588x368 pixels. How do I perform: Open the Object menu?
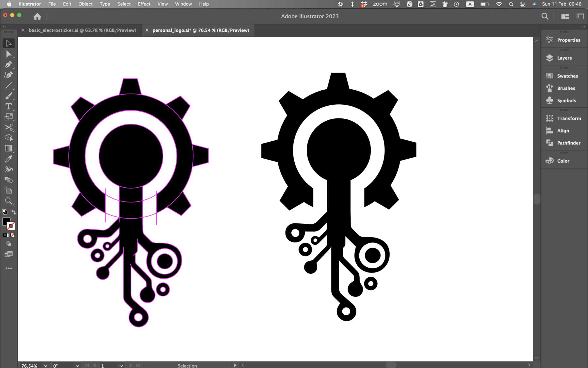pyautogui.click(x=85, y=4)
